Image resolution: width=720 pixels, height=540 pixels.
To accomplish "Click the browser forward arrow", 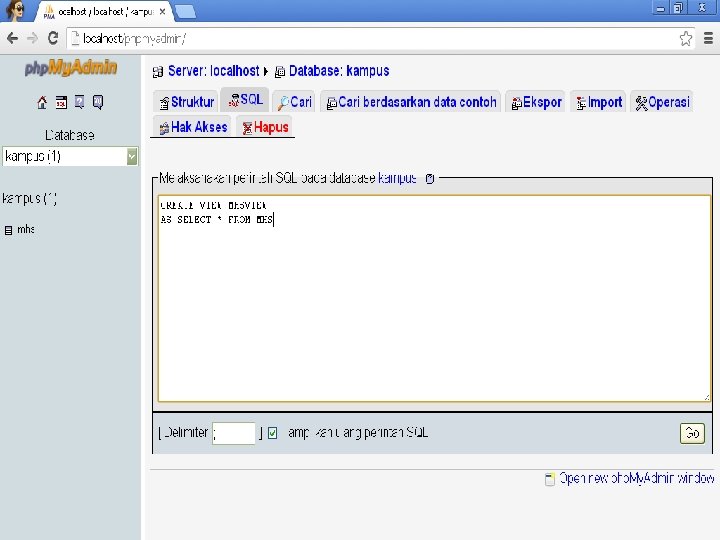I will [x=32, y=38].
